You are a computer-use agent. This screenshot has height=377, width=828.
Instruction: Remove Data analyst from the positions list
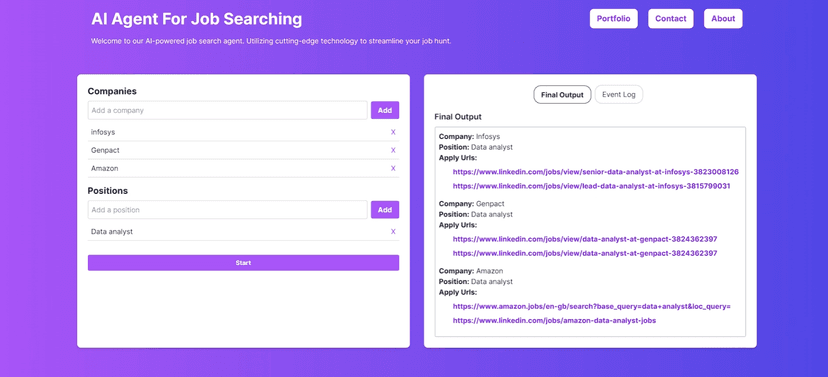[x=393, y=231]
